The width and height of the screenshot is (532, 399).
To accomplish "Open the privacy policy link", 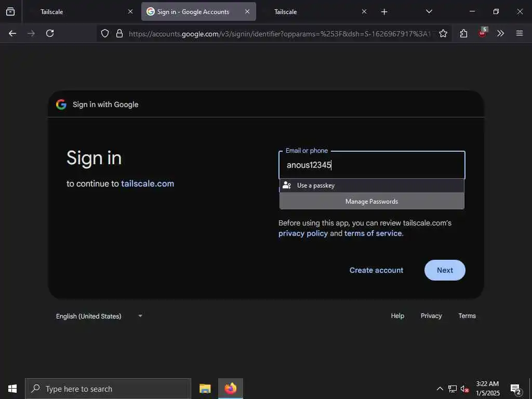I will 303,233.
